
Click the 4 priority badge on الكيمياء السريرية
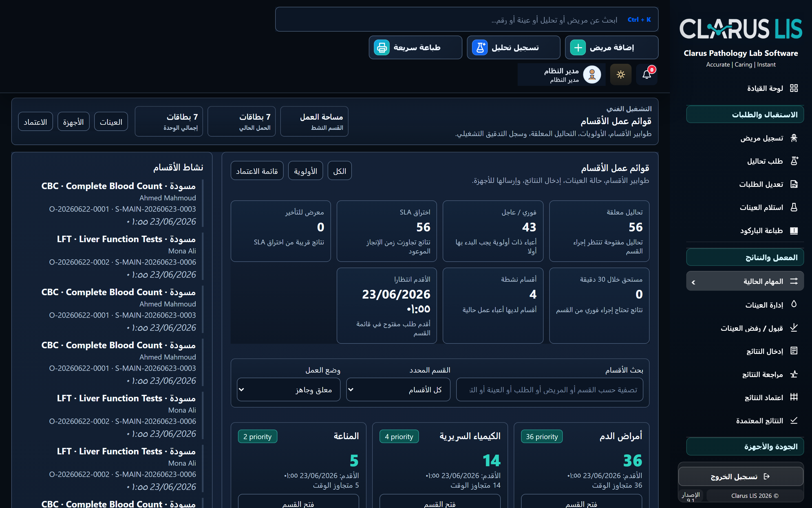[399, 436]
